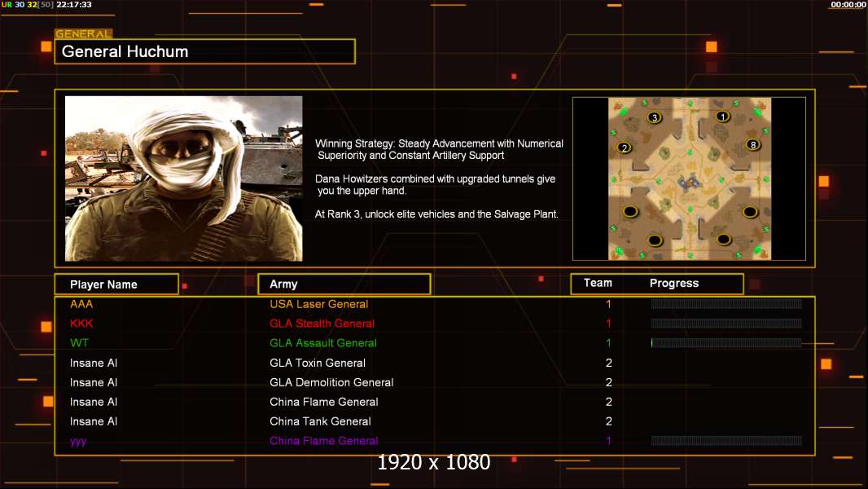The image size is (868, 489).
Task: Click the Team column header
Action: pyautogui.click(x=598, y=283)
